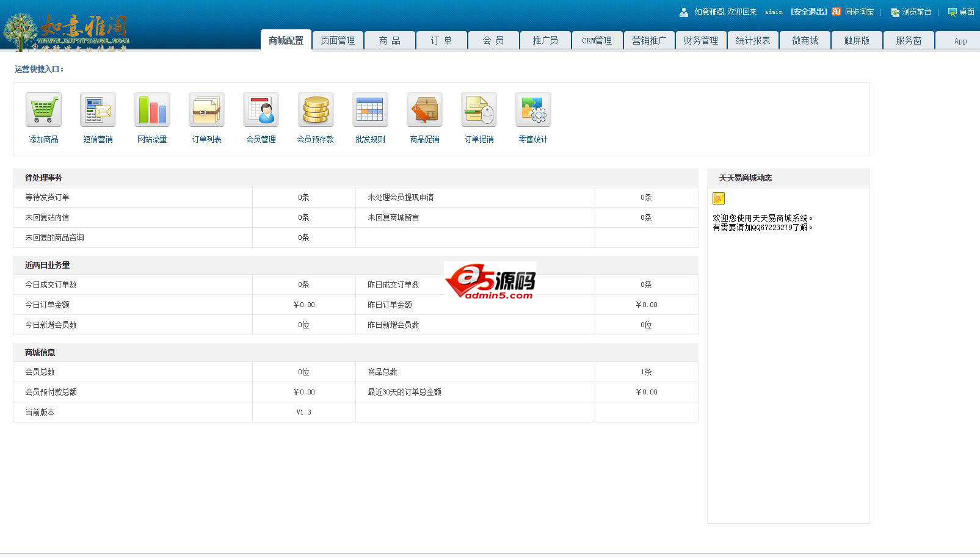Click the 未回复商城留言 label

[393, 217]
